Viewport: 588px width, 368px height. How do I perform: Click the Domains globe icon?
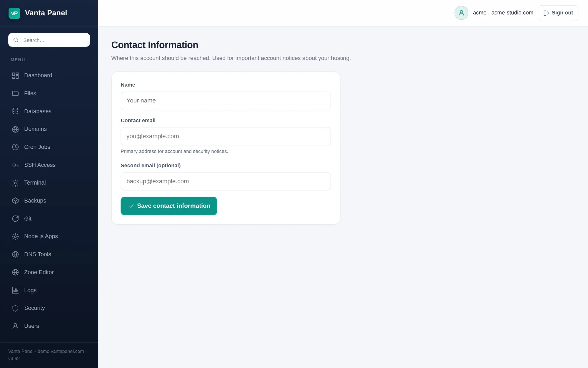click(15, 129)
